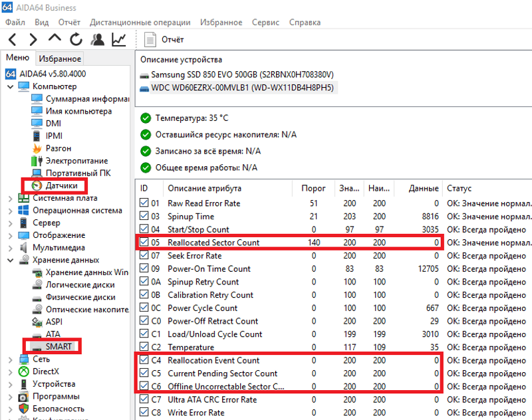Open the Сервис menu
The height and width of the screenshot is (420, 532).
(266, 23)
